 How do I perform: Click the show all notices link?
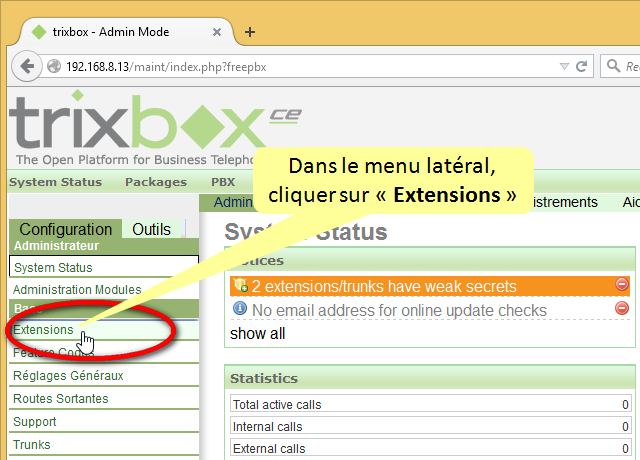(x=258, y=333)
